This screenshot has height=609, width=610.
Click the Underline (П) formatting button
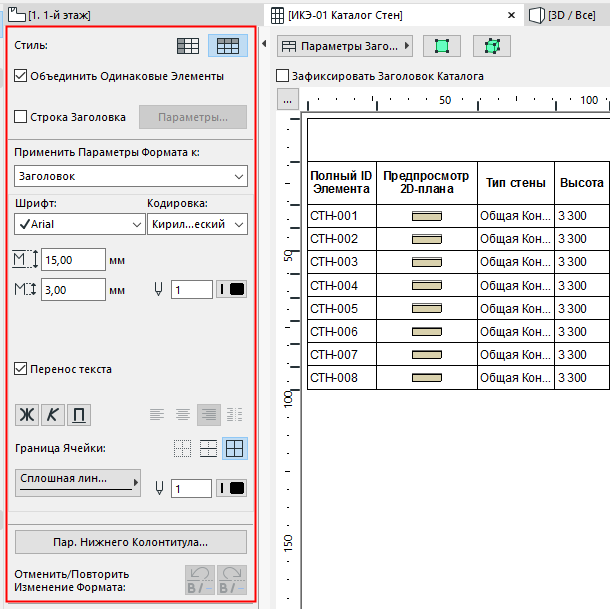(x=77, y=415)
